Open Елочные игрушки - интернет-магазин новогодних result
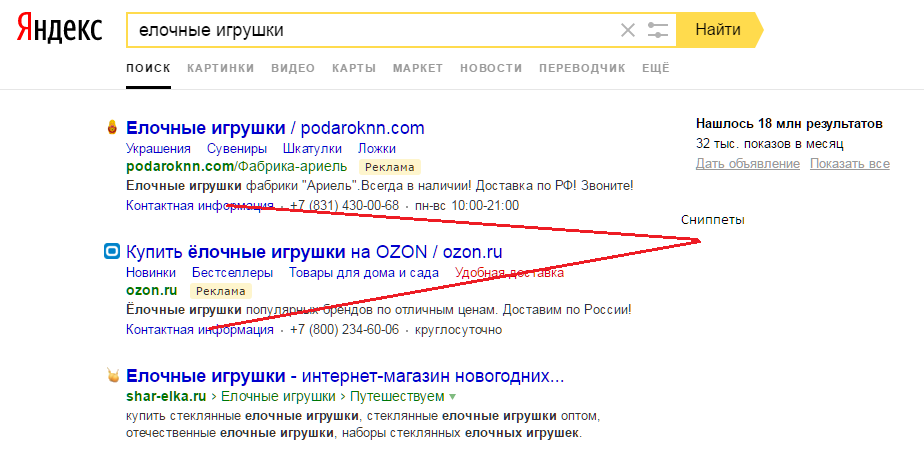Screen dimensions: 924x461 coord(345,376)
